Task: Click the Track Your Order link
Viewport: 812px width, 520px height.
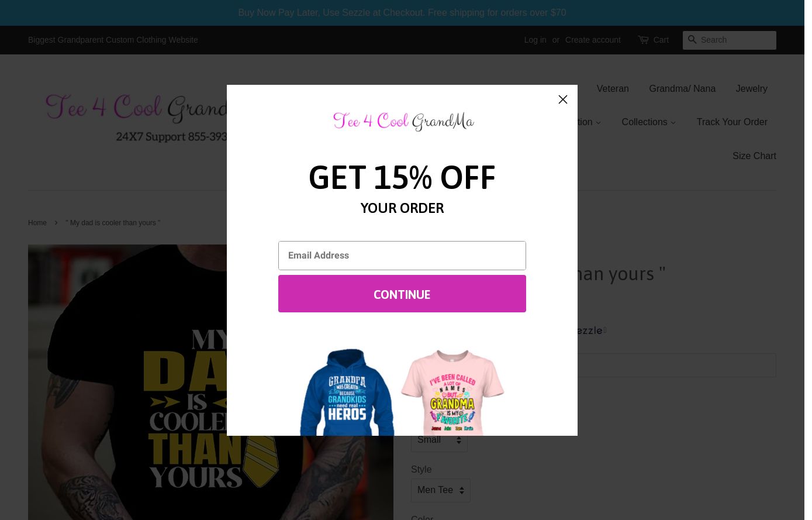Action: click(732, 122)
